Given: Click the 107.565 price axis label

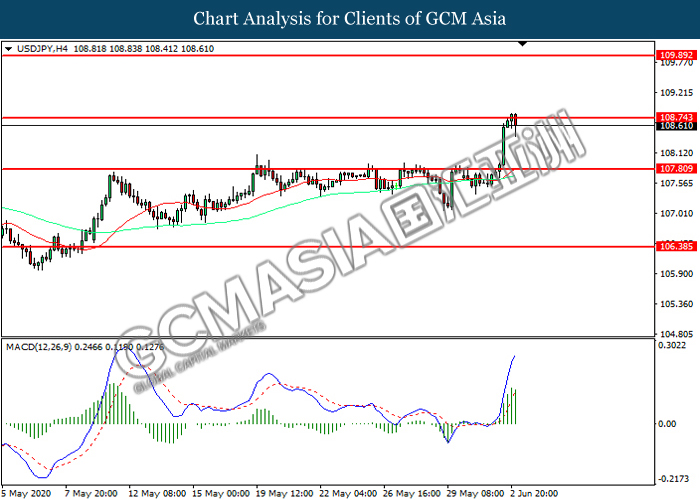Looking at the screenshot, I should (x=677, y=183).
